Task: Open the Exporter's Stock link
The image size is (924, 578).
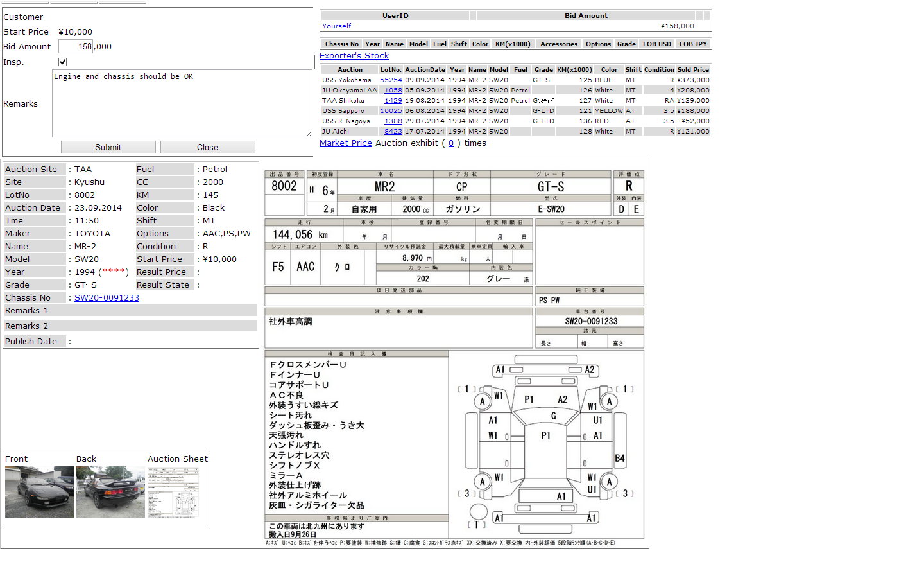Action: click(x=354, y=56)
